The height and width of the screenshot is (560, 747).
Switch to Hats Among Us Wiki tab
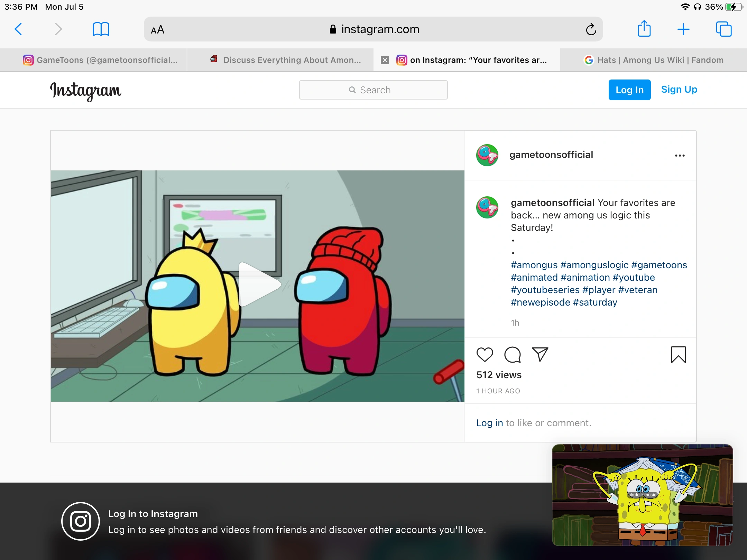click(x=654, y=60)
